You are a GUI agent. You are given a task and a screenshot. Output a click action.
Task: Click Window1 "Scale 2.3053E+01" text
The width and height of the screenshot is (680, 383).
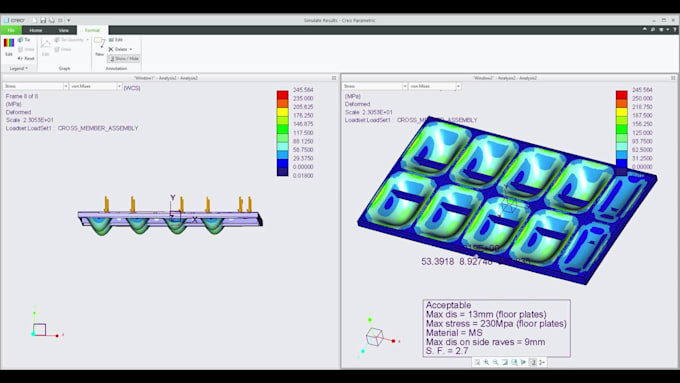(29, 120)
